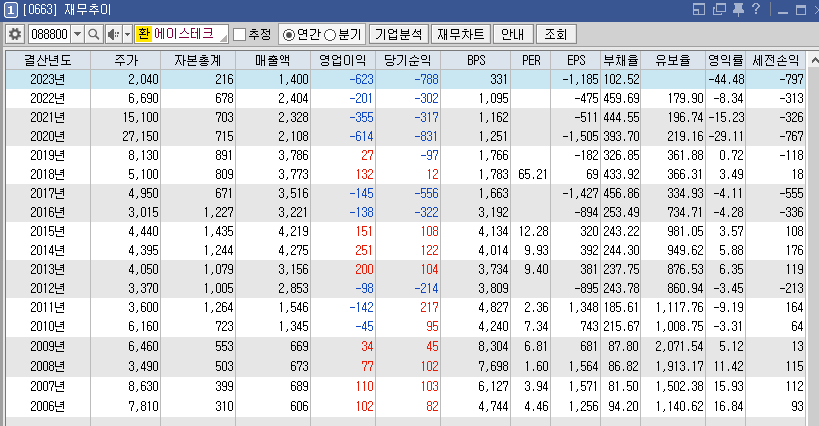Click the 영업이익 column header
Screen dimensions: 819x426
click(343, 61)
